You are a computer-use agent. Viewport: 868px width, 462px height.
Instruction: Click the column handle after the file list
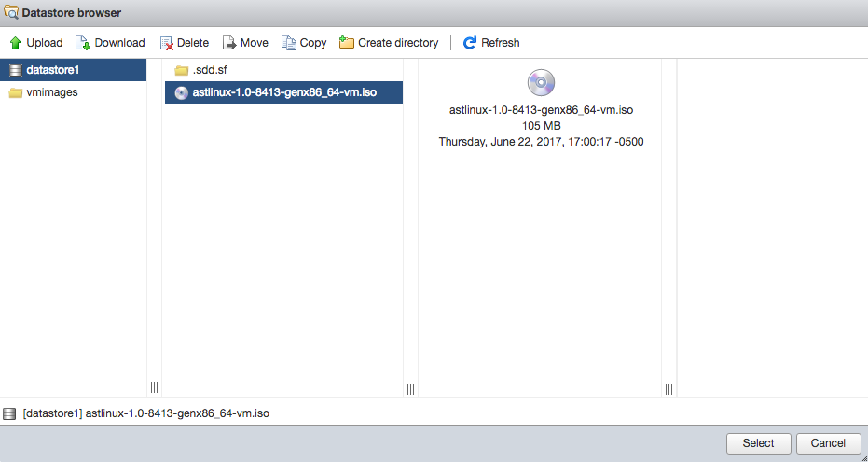tap(410, 389)
